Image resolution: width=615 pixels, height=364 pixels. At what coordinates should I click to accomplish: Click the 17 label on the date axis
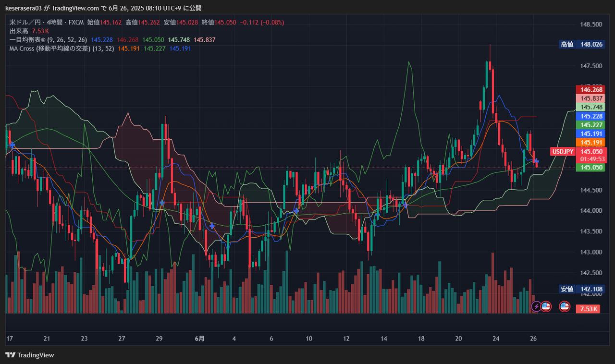point(9,339)
